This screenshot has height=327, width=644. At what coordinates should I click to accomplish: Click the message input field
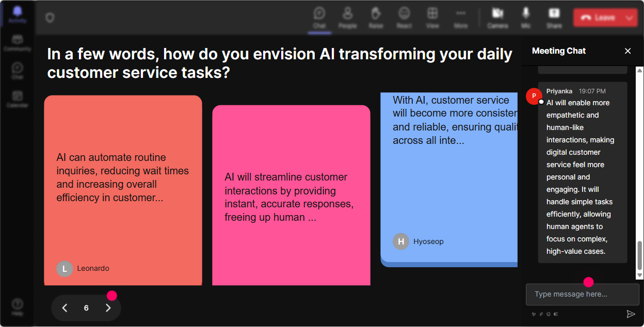click(x=583, y=295)
